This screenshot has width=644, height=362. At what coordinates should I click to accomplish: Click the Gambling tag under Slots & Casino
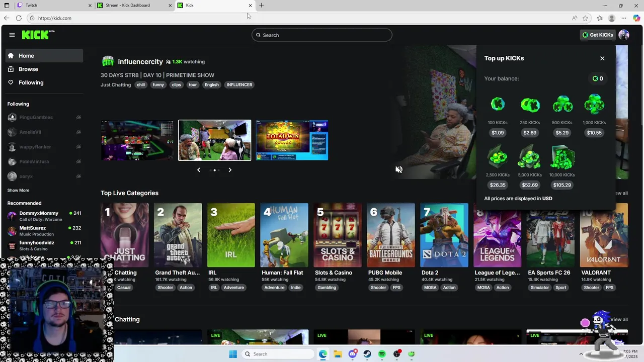pos(327,288)
